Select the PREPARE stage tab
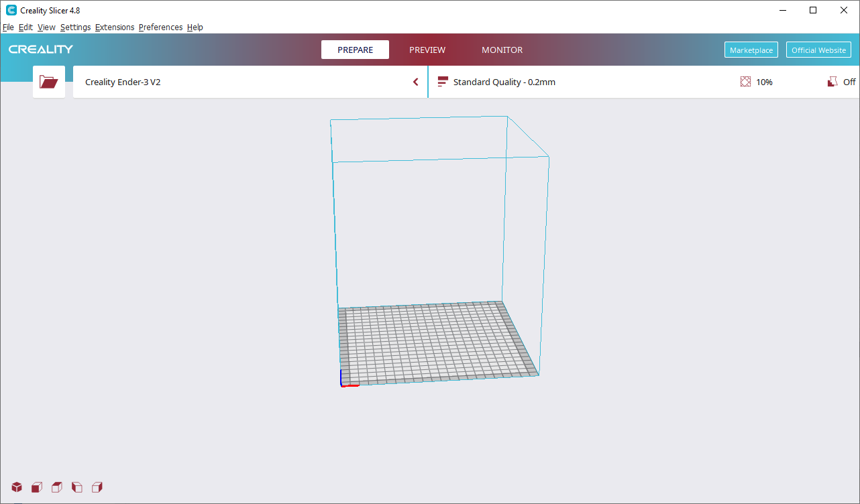860x504 pixels. tap(355, 50)
